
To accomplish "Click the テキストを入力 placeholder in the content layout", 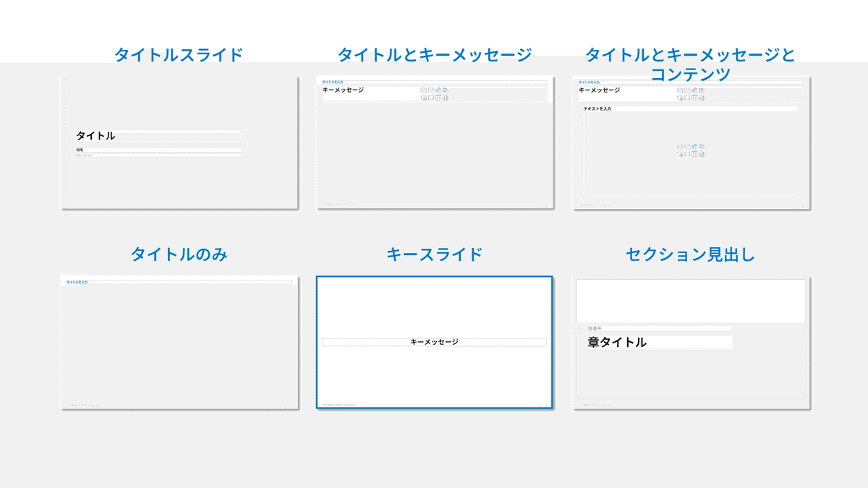I will (691, 108).
